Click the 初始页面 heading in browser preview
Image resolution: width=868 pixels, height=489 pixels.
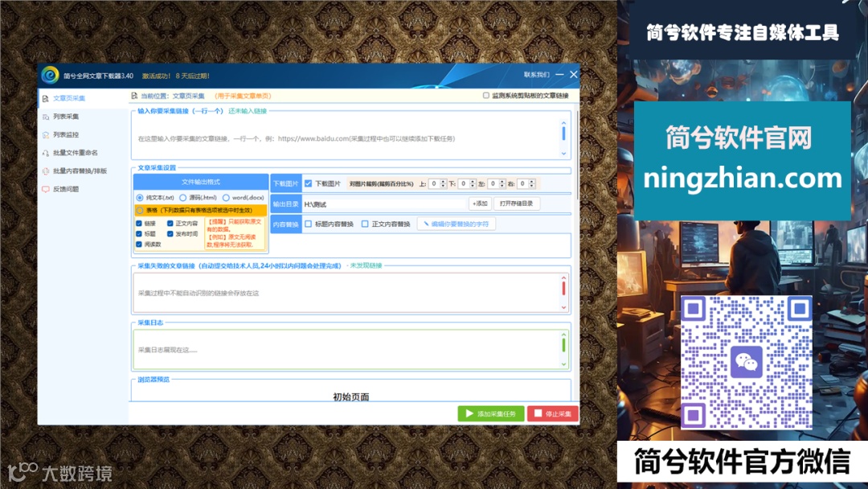[x=351, y=397]
